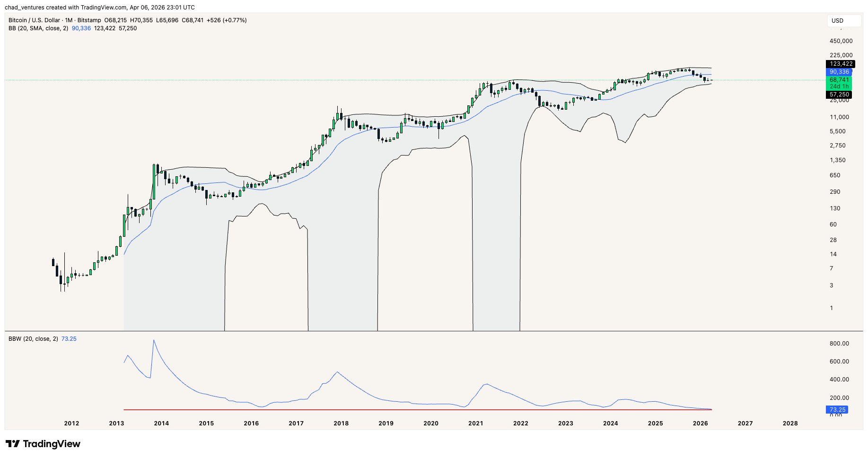The image size is (868, 458).
Task: Click the 14 price-scale level
Action: [x=833, y=254]
